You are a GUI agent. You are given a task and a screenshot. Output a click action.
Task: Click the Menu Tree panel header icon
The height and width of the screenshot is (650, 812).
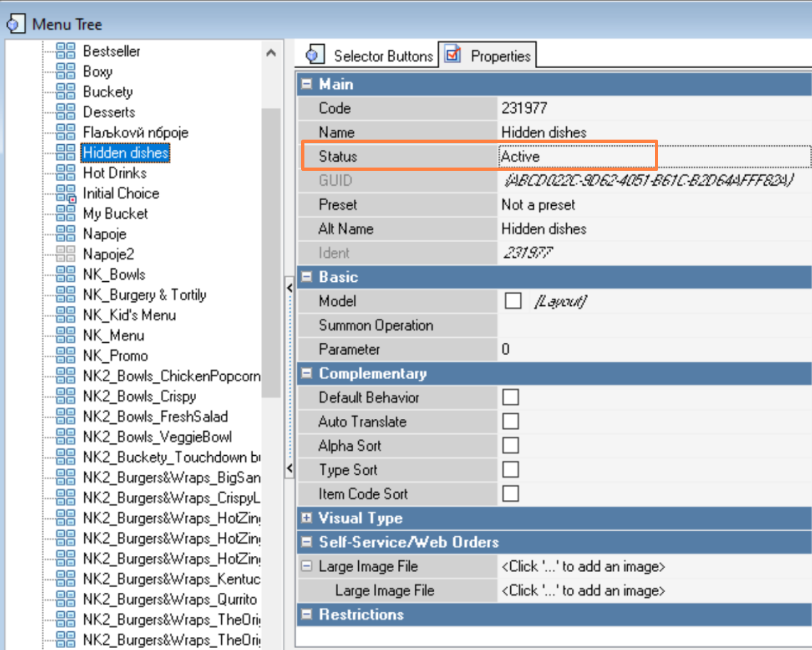[16, 25]
